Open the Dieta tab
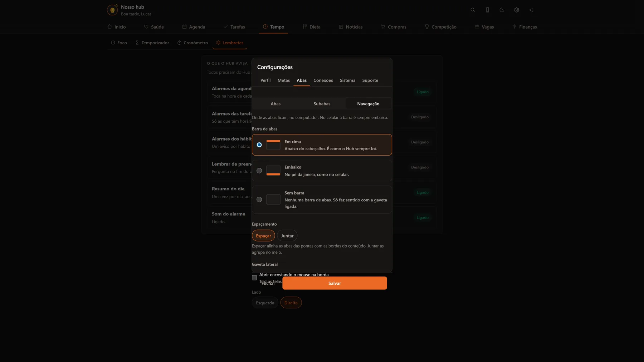This screenshot has width=644, height=362. click(x=312, y=27)
